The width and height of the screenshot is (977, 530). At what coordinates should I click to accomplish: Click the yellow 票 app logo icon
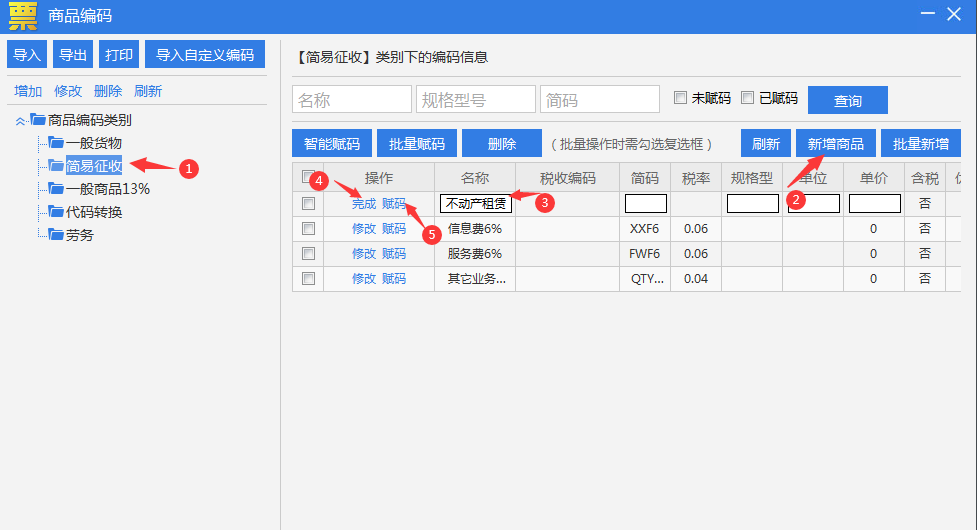[23, 16]
